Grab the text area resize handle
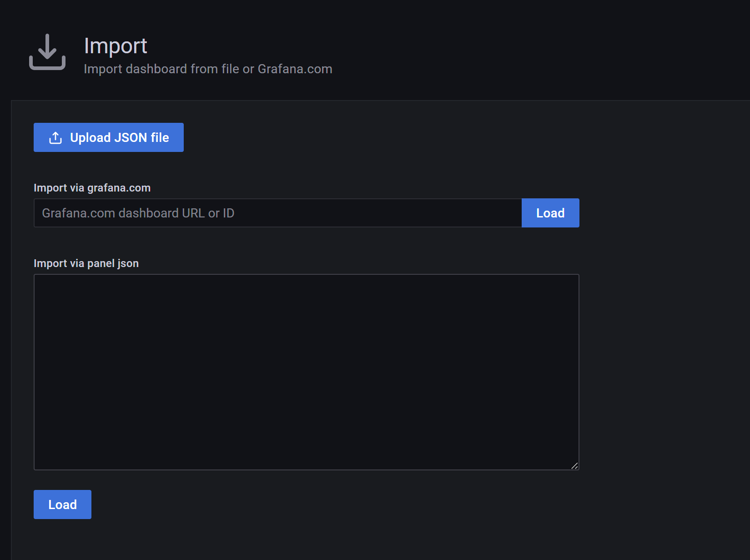This screenshot has width=750, height=560. (574, 465)
